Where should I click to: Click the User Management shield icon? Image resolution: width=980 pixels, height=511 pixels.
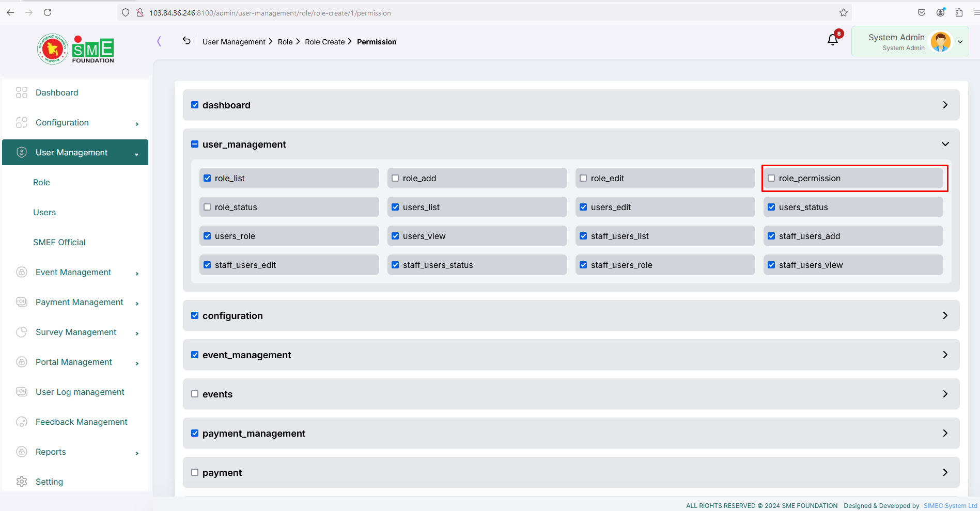(x=22, y=152)
